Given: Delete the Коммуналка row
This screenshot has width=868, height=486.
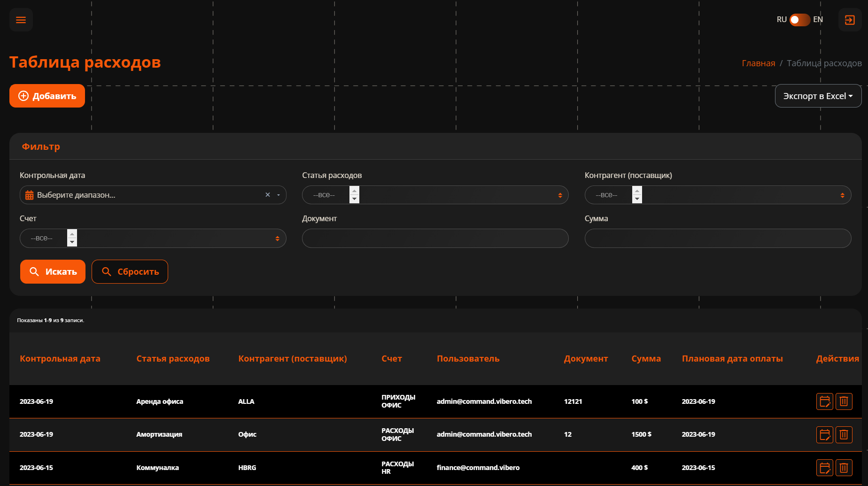Looking at the screenshot, I should point(844,468).
